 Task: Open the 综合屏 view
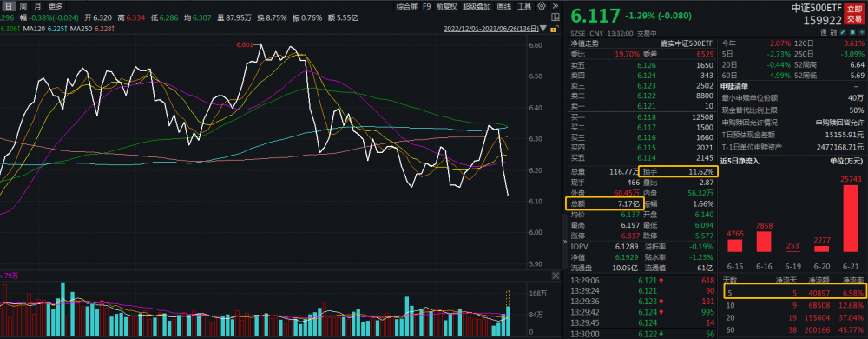[x=407, y=6]
